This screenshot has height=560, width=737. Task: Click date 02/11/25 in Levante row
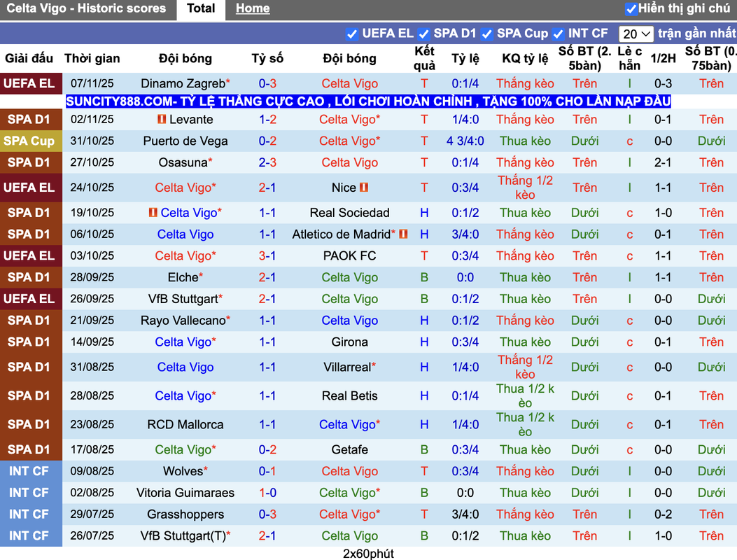click(92, 120)
